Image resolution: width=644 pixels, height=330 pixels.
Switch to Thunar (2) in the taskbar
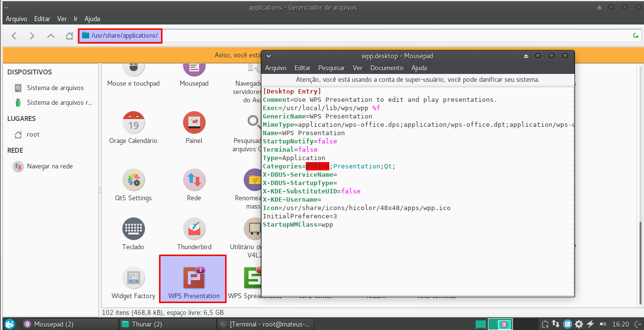tap(167, 324)
